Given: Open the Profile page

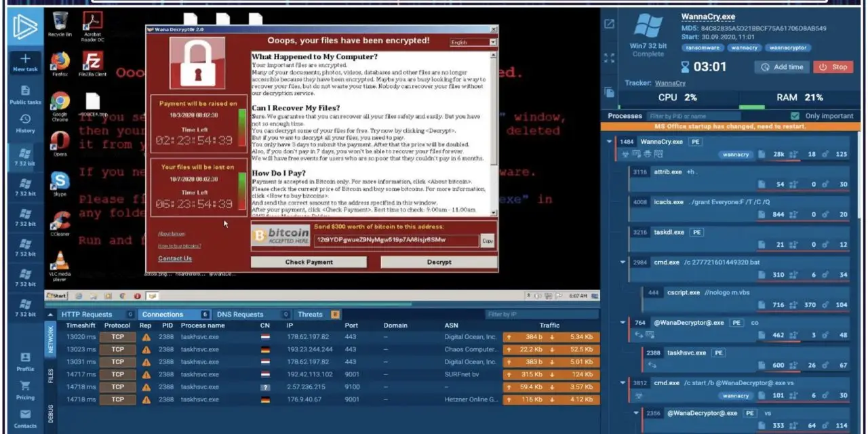Looking at the screenshot, I should pyautogui.click(x=25, y=361).
